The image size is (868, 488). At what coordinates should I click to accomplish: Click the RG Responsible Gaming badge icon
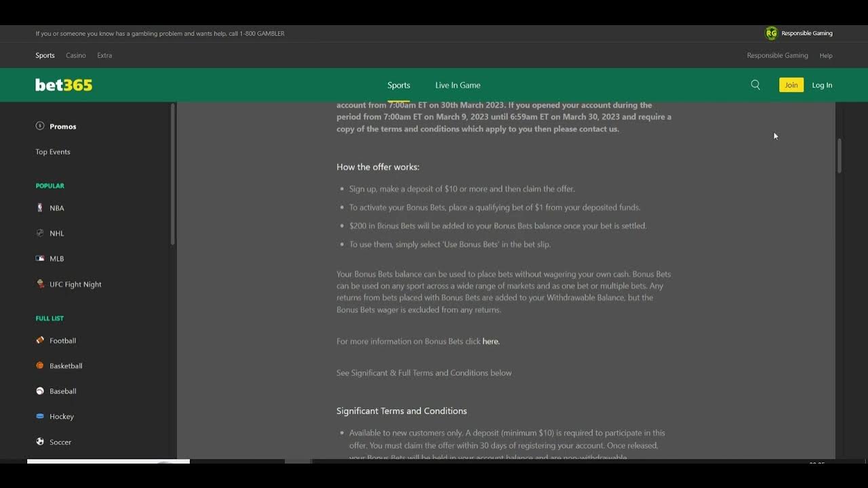[771, 33]
